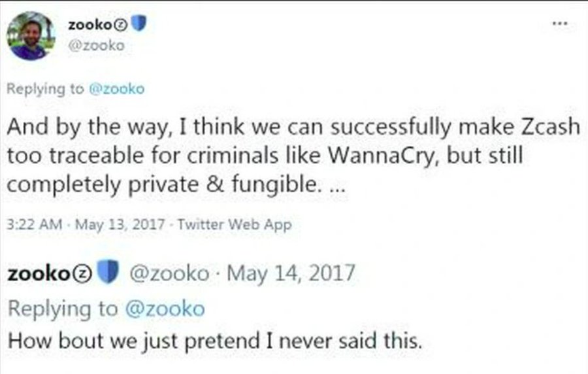Click zooko's profile avatar photo
This screenshot has height=374, width=588.
(31, 36)
